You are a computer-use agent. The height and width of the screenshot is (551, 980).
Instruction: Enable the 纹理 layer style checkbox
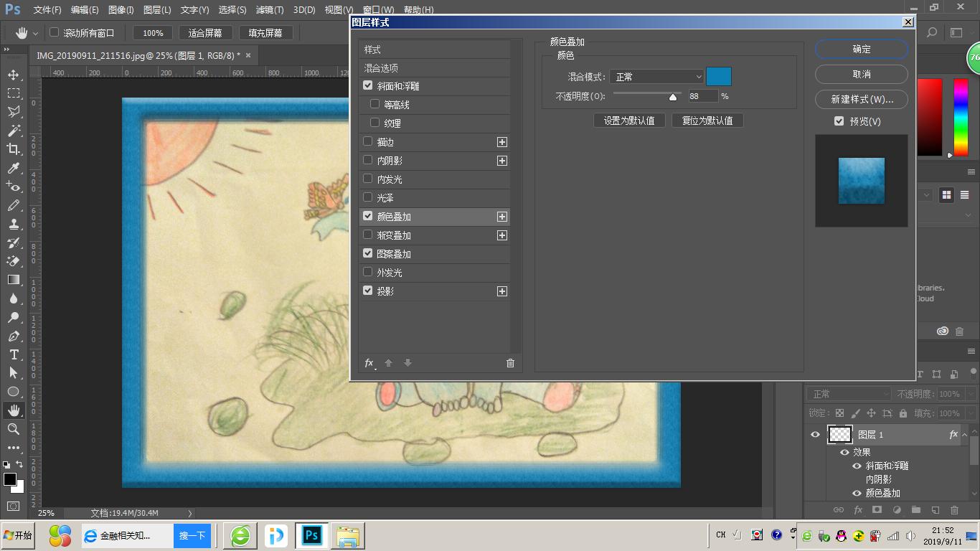coord(374,123)
